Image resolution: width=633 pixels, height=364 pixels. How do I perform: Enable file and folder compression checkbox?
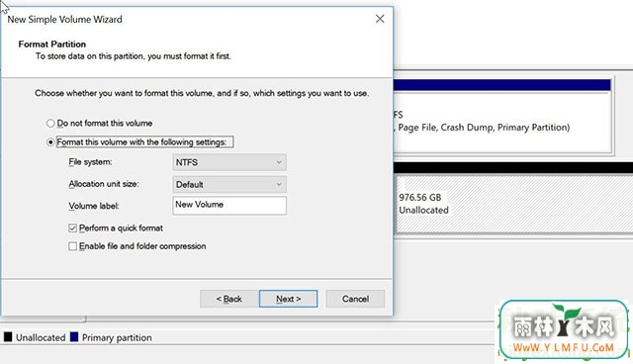point(72,246)
